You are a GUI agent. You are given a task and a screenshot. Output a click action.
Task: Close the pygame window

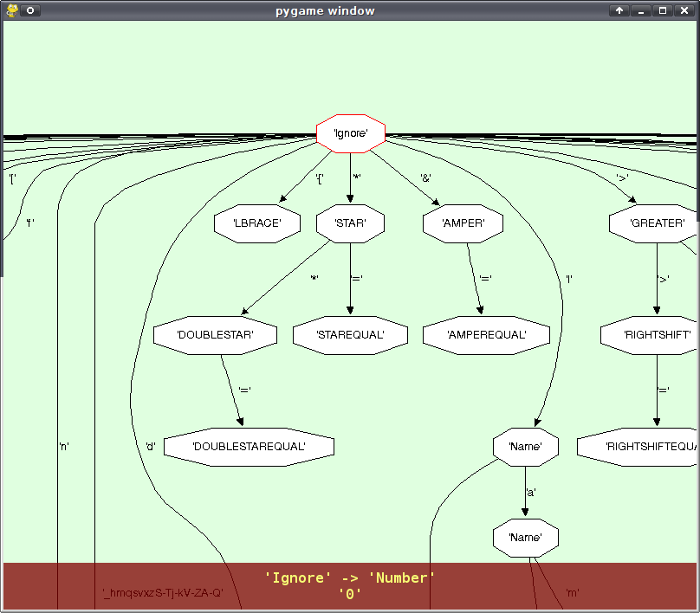click(x=684, y=10)
